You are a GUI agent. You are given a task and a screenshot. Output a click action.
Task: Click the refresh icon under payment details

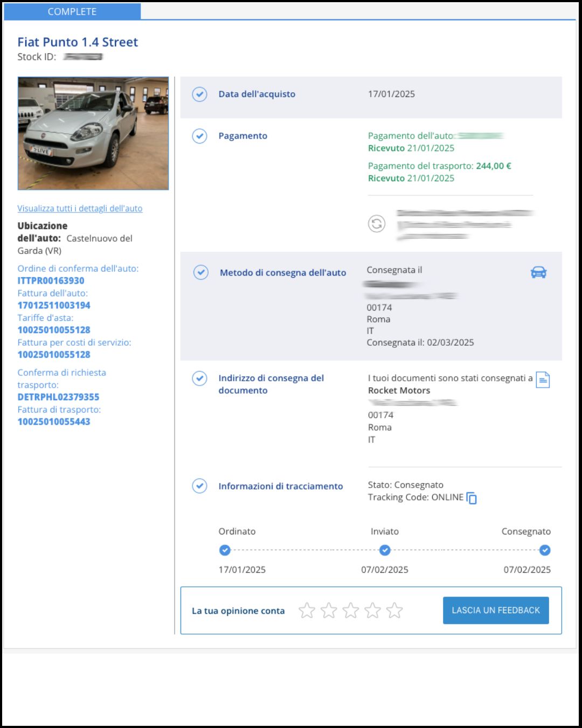pos(377,223)
